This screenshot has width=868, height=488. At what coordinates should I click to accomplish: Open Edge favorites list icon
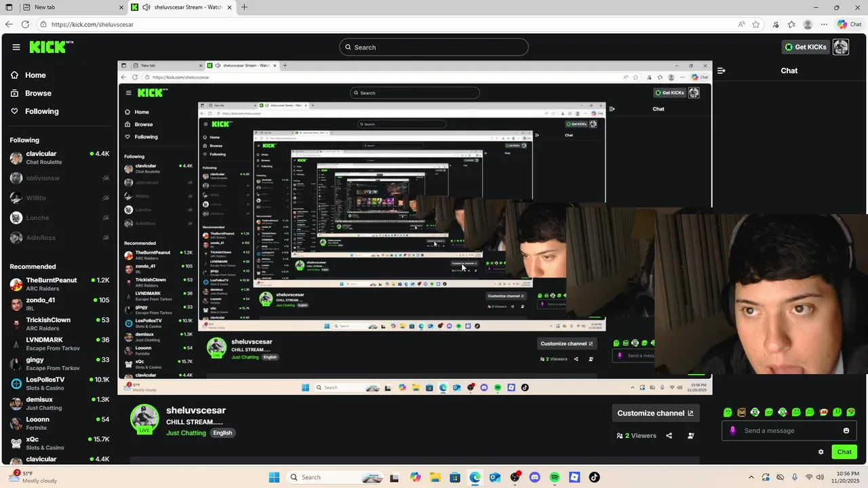coord(791,24)
